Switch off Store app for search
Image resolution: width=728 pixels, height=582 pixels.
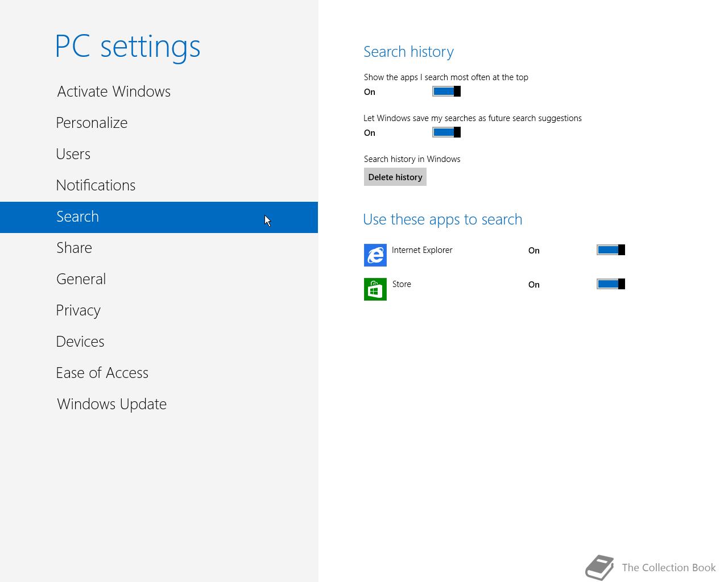611,284
